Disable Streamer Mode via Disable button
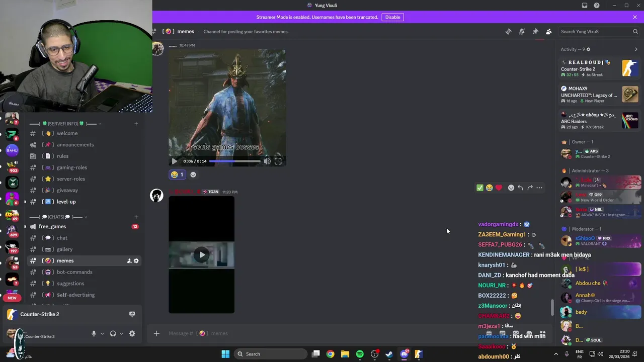This screenshot has height=362, width=644. pos(392,17)
